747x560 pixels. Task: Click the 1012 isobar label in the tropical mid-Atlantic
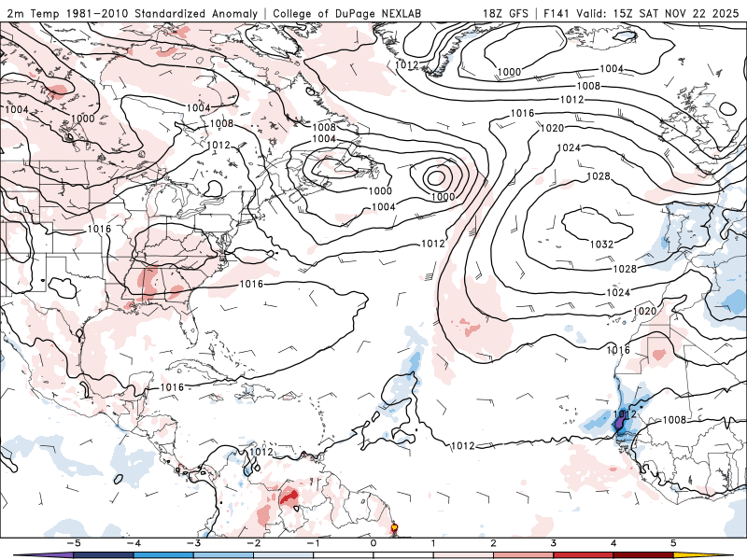point(463,445)
